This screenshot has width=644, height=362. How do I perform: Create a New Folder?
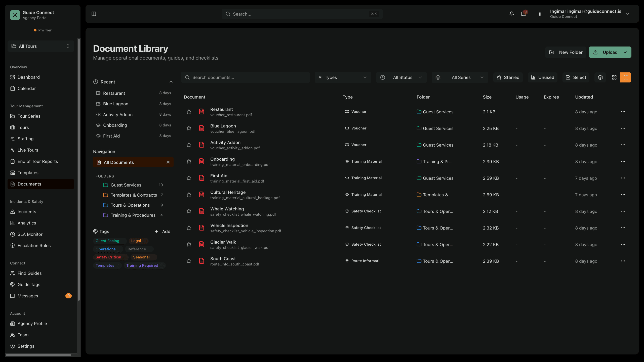tap(566, 52)
